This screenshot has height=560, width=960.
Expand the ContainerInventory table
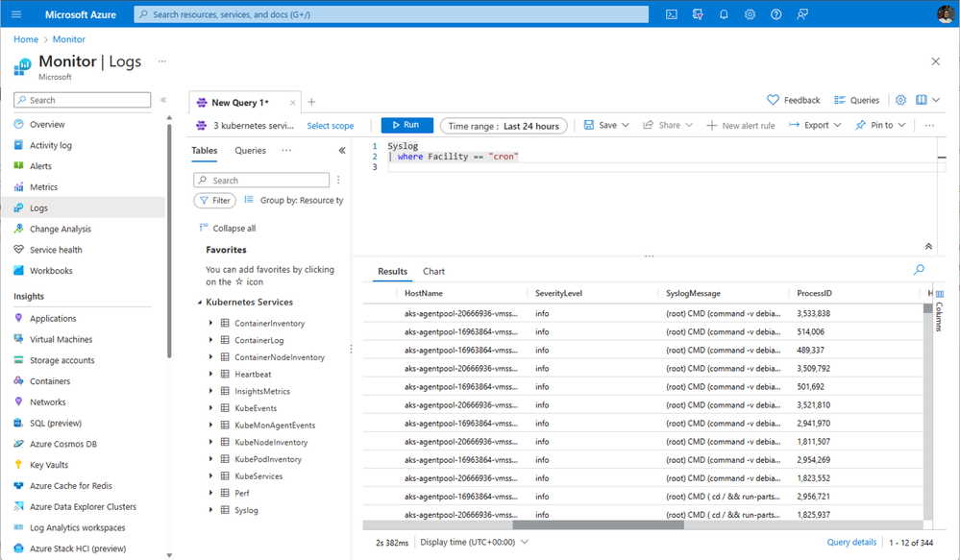coord(210,323)
